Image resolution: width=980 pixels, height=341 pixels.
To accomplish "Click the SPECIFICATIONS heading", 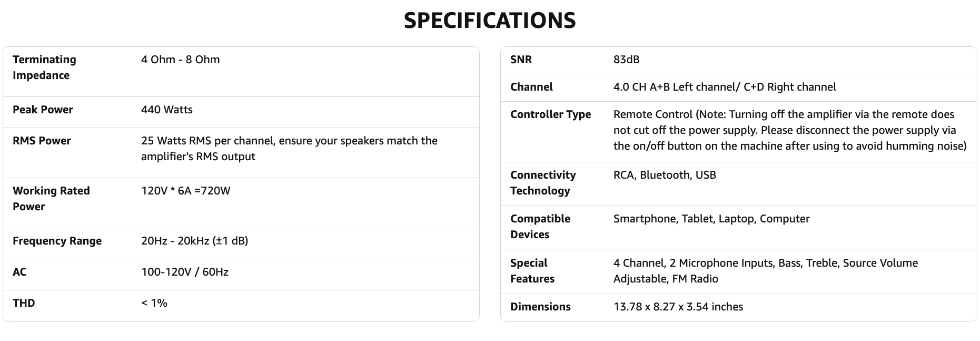I will point(489,21).
